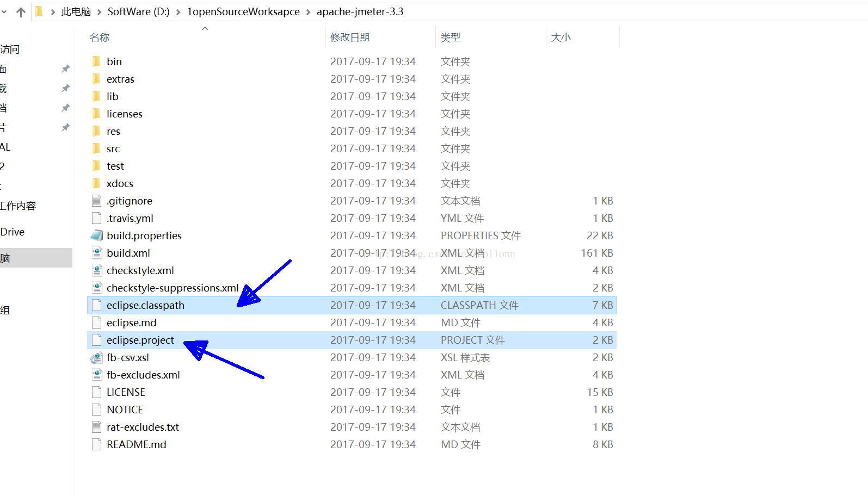Select file name build.xml
This screenshot has height=496, width=868.
coord(128,253)
